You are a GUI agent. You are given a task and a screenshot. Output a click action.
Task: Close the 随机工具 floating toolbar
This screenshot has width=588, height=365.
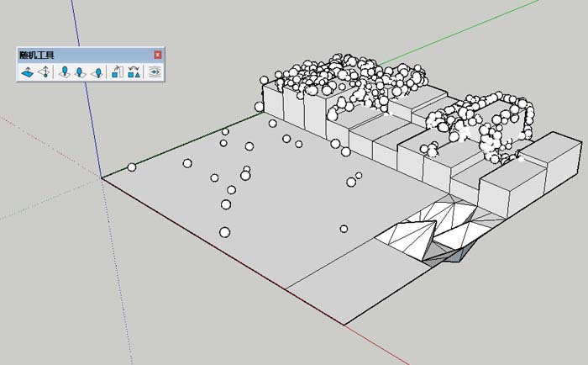(x=157, y=55)
